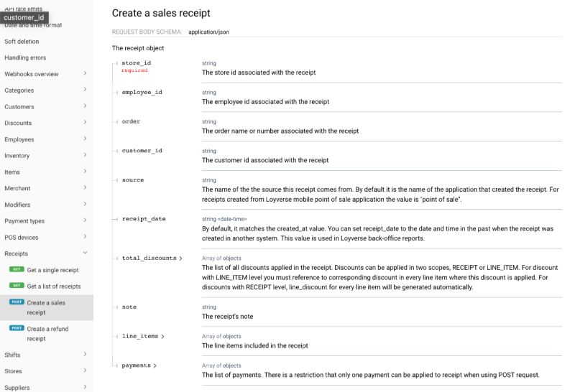The width and height of the screenshot is (575, 392).
Task: Open Create a refund receipt endpoint
Action: [x=46, y=333]
